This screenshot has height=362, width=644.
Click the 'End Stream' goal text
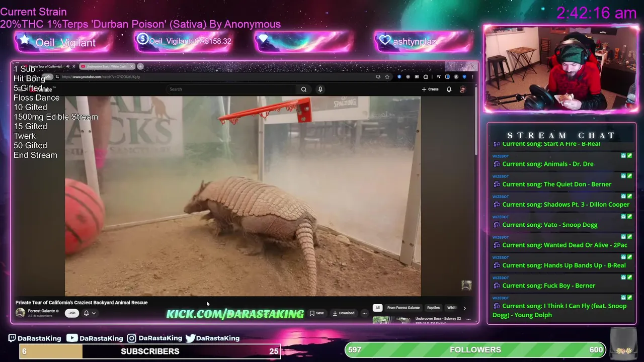click(35, 155)
